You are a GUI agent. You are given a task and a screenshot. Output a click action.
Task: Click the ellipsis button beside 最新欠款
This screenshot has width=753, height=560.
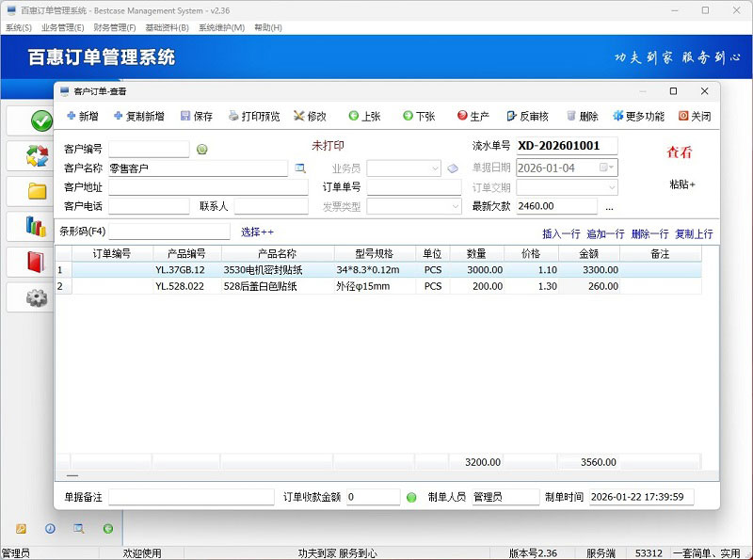609,207
